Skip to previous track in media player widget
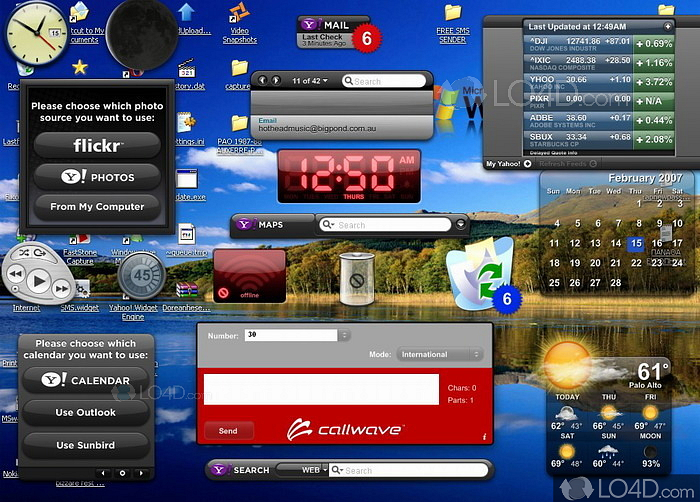The height and width of the screenshot is (502, 700). click(x=16, y=273)
